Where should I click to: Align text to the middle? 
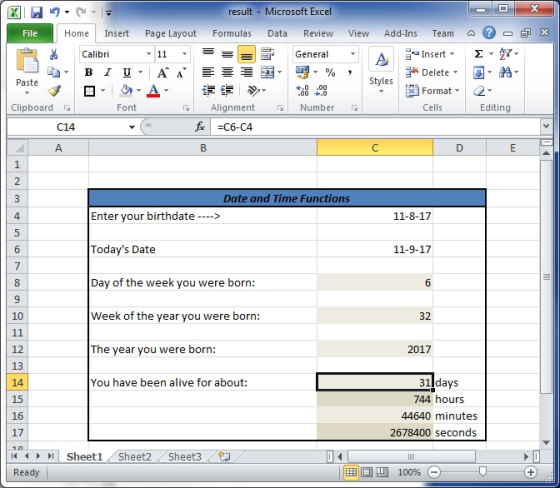[x=227, y=54]
